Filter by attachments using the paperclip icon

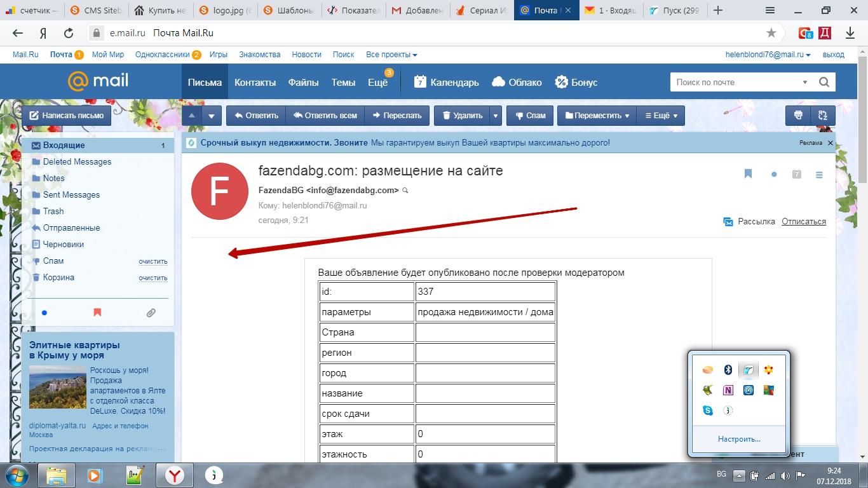[151, 313]
